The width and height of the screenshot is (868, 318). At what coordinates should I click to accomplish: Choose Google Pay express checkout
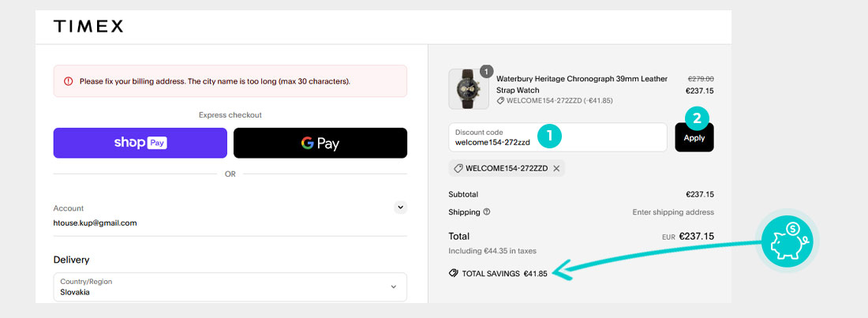320,143
